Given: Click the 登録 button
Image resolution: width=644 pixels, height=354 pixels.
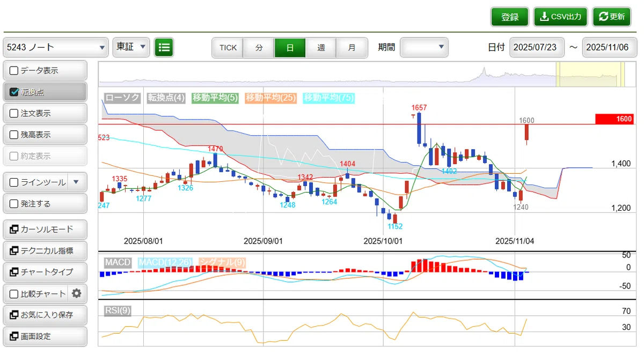Looking at the screenshot, I should 510,17.
